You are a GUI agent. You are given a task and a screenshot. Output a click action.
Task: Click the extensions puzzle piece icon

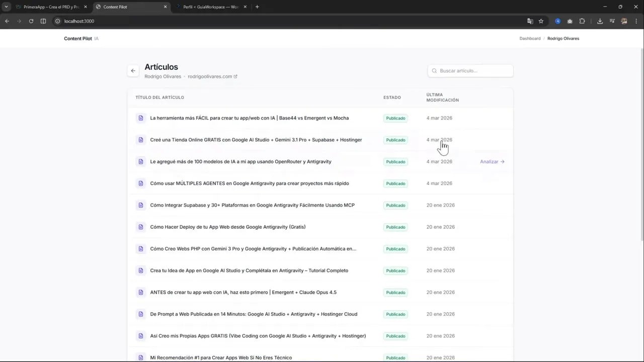point(582,21)
